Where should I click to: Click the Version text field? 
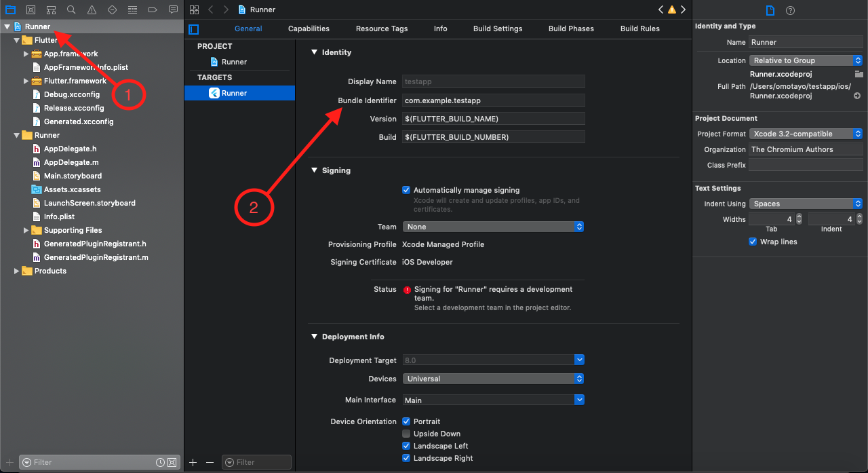click(x=494, y=119)
